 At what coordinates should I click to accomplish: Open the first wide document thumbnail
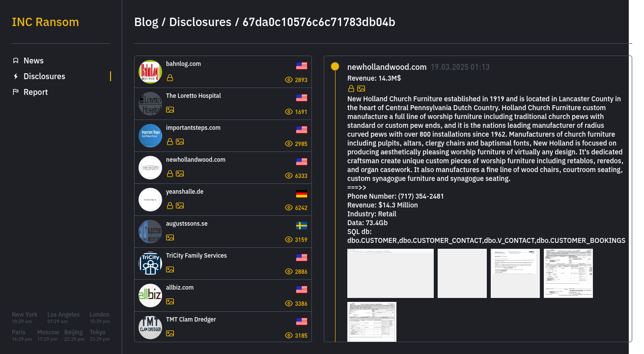(x=391, y=273)
